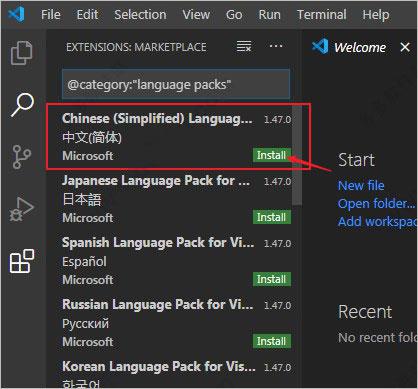Click the Open folder link
This screenshot has width=418, height=389.
(x=377, y=203)
